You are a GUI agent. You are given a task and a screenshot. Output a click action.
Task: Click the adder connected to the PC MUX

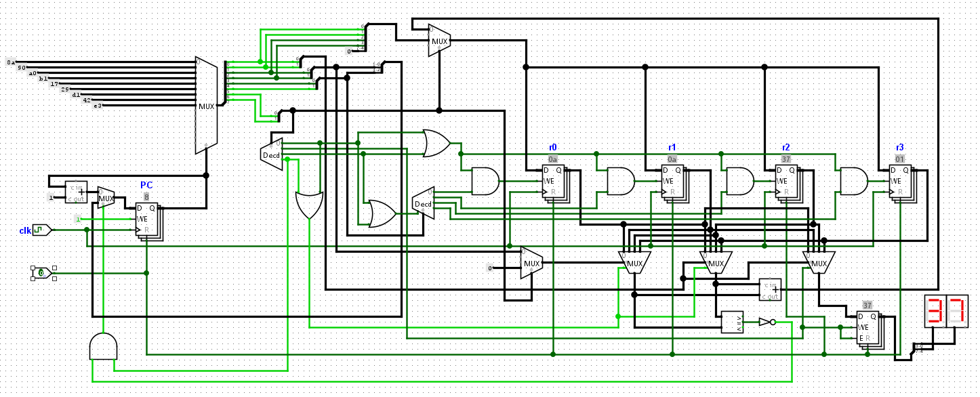77,192
